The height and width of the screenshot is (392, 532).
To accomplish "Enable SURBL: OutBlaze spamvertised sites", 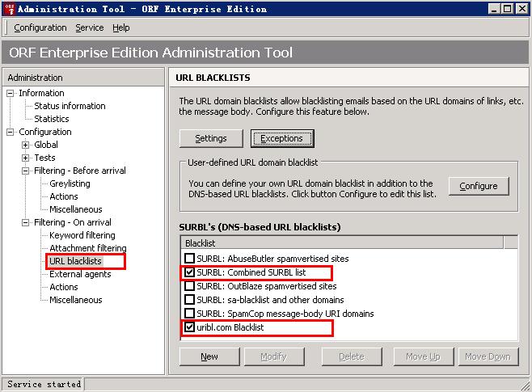I will point(189,286).
